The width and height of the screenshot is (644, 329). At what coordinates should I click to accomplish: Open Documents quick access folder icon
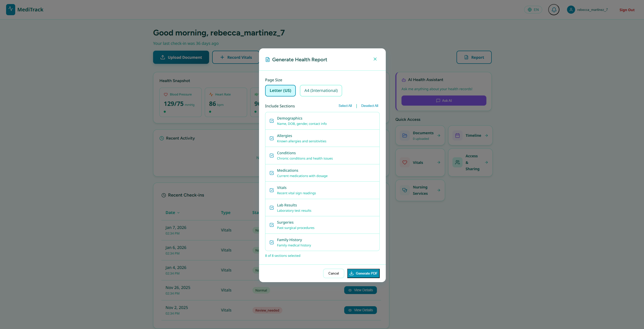[x=405, y=136]
